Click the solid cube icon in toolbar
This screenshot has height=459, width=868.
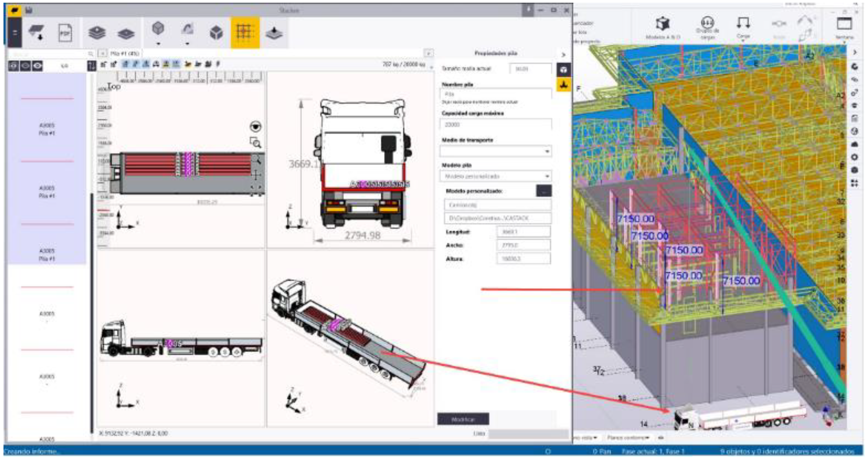tap(216, 33)
